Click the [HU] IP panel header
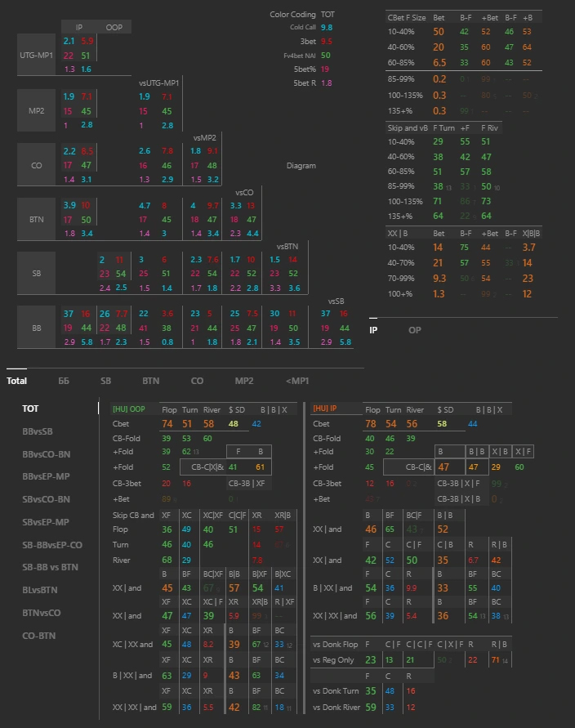 [325, 409]
